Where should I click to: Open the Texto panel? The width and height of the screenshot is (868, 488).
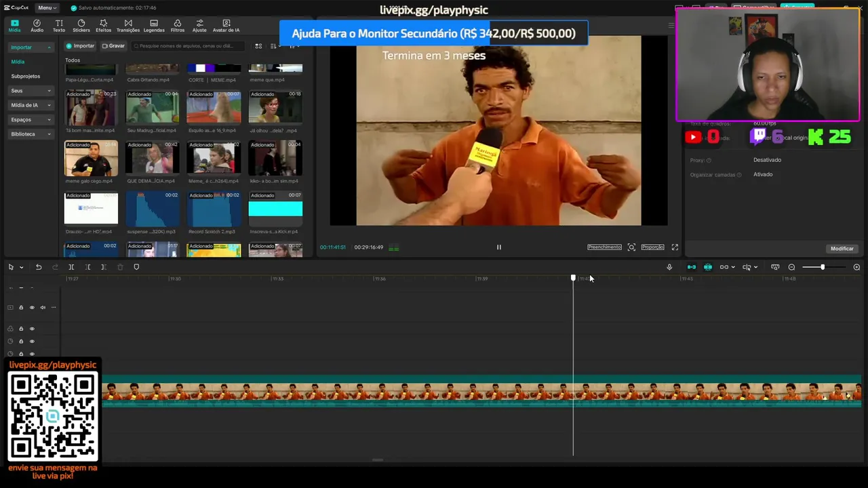(x=59, y=26)
